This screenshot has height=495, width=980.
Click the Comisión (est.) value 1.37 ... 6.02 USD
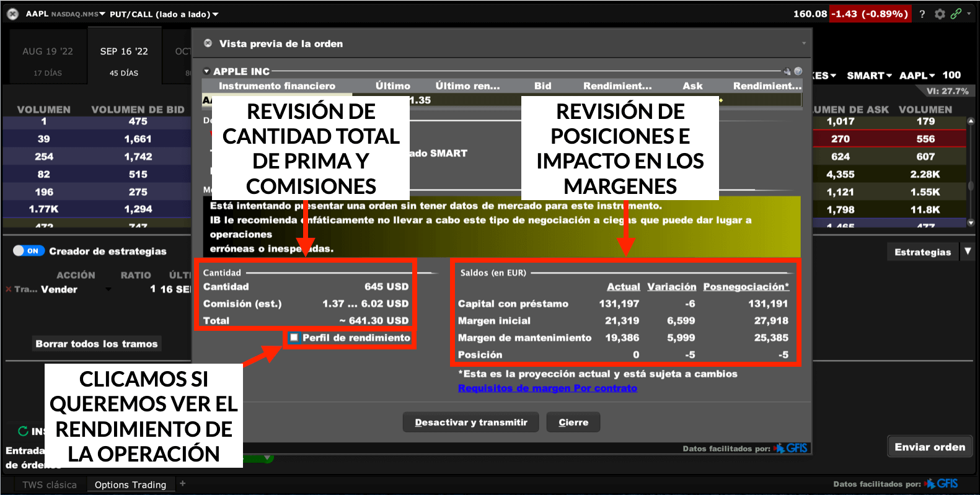tap(365, 304)
